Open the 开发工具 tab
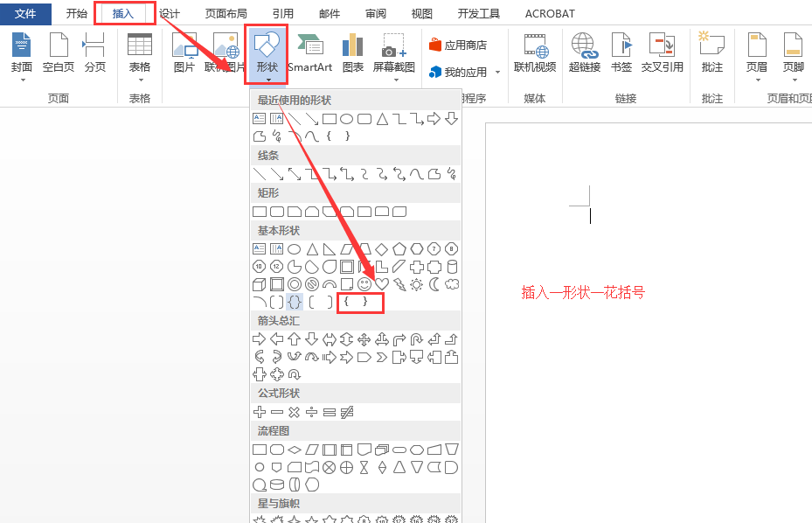The width and height of the screenshot is (812, 523). (x=478, y=13)
